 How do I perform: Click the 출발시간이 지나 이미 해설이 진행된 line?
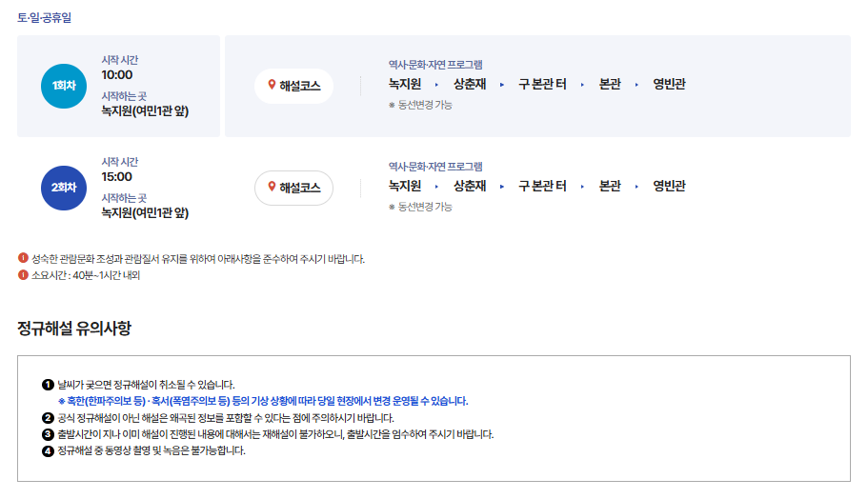point(275,434)
